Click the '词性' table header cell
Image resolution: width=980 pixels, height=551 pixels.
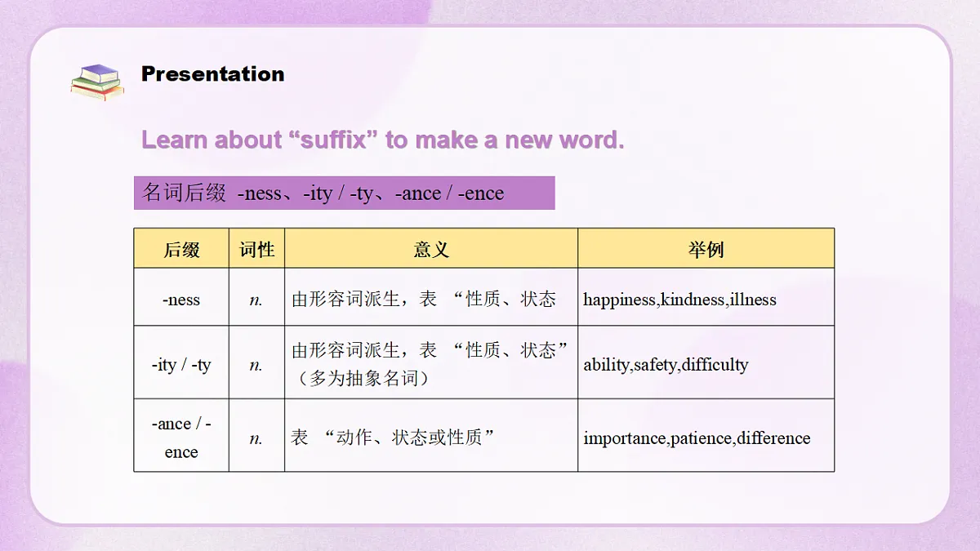point(256,249)
